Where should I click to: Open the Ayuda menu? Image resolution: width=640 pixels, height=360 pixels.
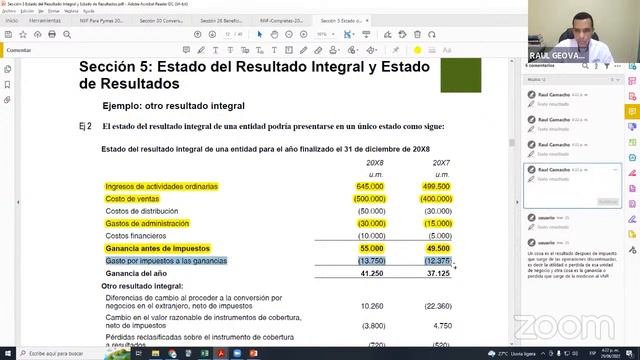coord(89,11)
